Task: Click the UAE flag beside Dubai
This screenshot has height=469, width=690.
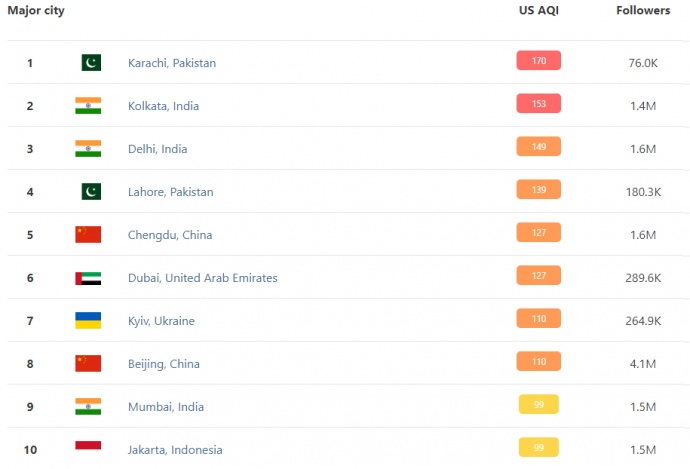Action: coord(88,277)
